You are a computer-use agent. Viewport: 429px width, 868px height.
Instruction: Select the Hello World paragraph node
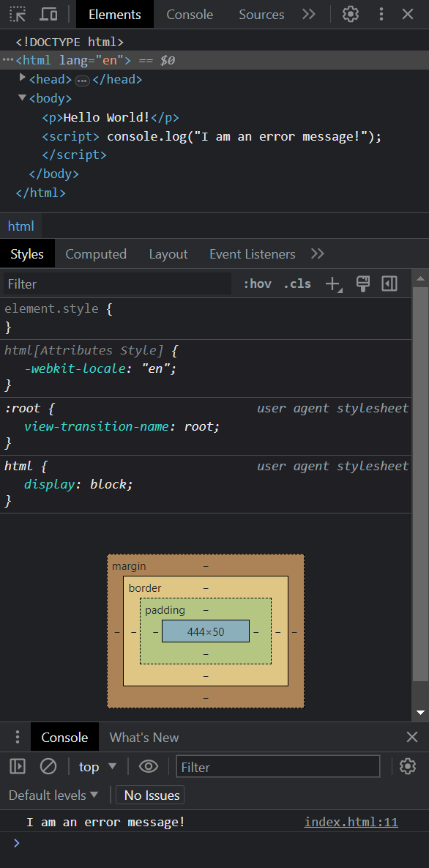coord(110,117)
